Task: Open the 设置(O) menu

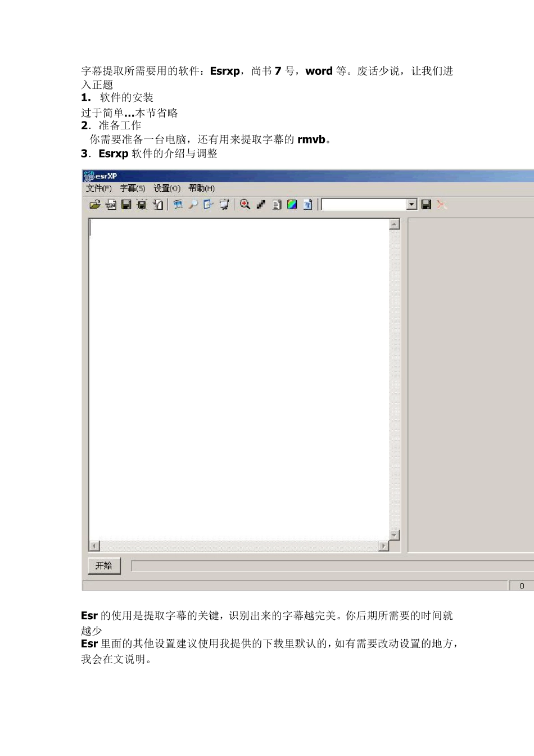Action: coord(167,188)
